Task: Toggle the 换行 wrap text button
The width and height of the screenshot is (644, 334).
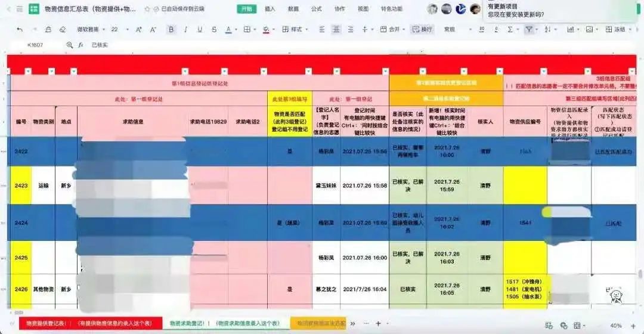Action: 422,30
